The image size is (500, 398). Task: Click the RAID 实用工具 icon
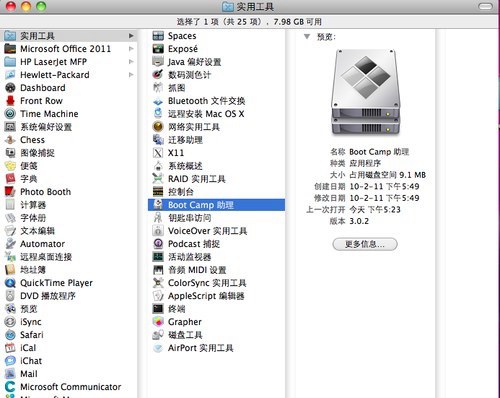point(158,179)
